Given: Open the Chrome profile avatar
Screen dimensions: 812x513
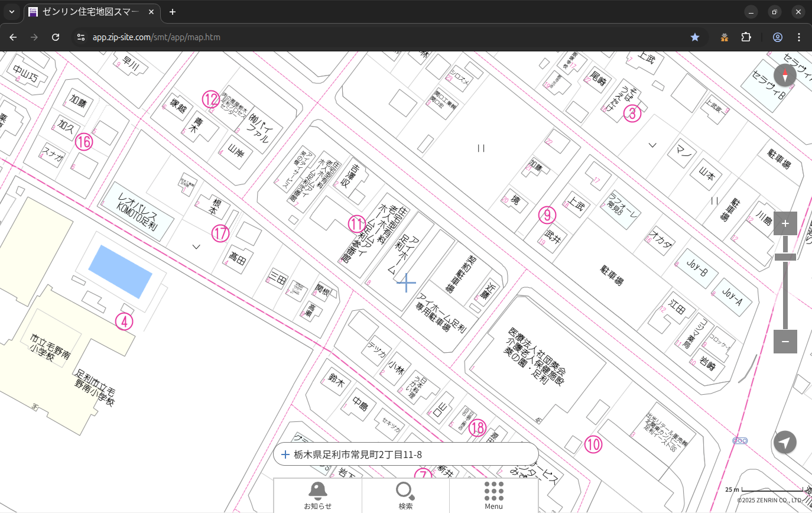Looking at the screenshot, I should [778, 37].
